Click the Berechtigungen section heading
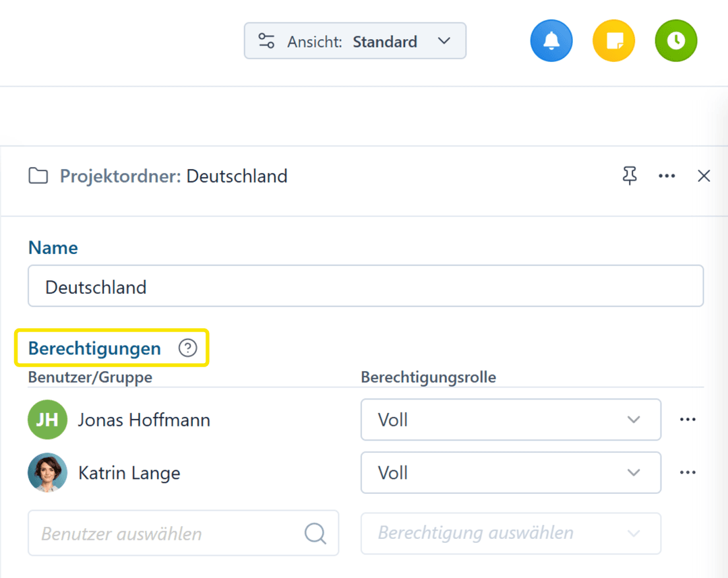 (94, 348)
